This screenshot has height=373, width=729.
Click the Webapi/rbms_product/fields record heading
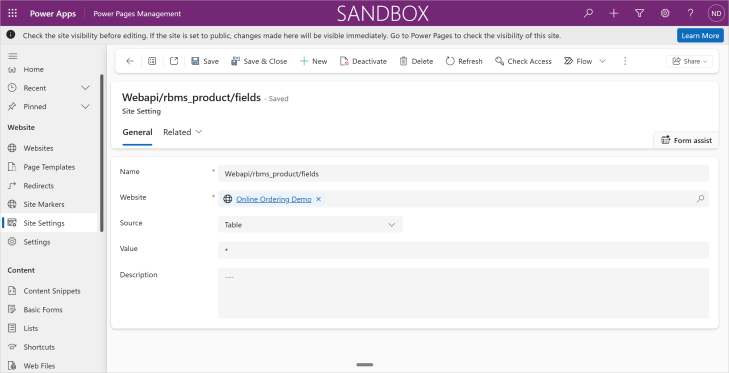191,98
